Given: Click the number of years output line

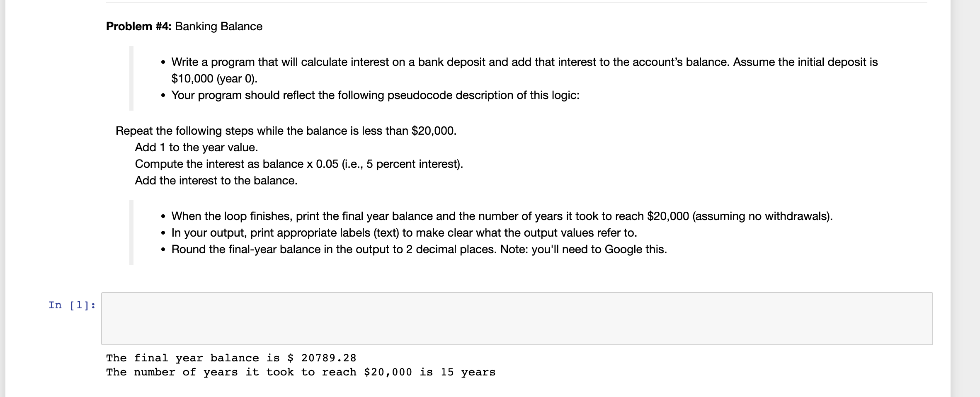Looking at the screenshot, I should coord(300,372).
